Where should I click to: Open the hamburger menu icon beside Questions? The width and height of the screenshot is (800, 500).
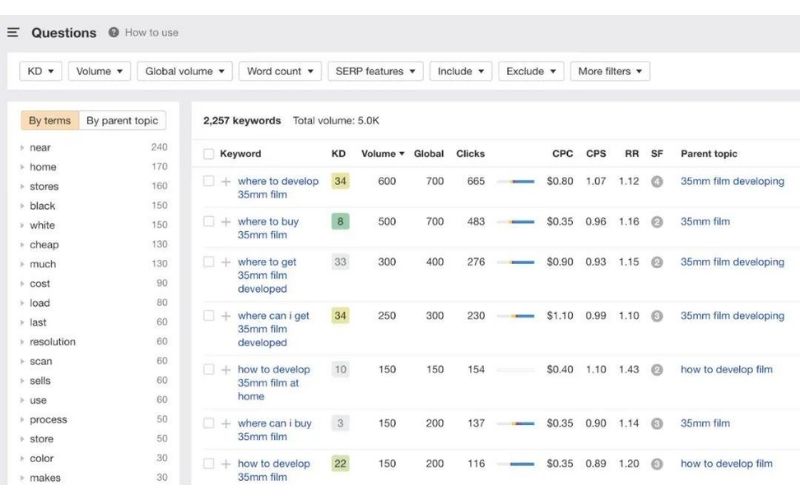coord(13,33)
